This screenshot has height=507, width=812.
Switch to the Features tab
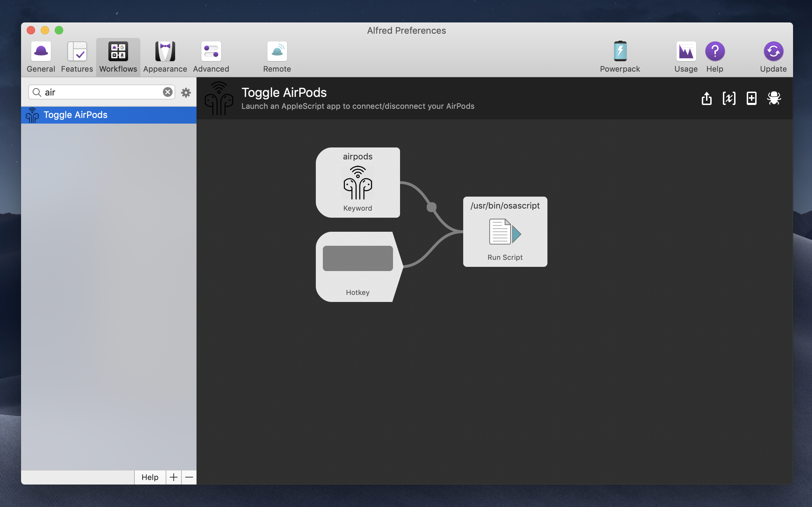point(77,57)
